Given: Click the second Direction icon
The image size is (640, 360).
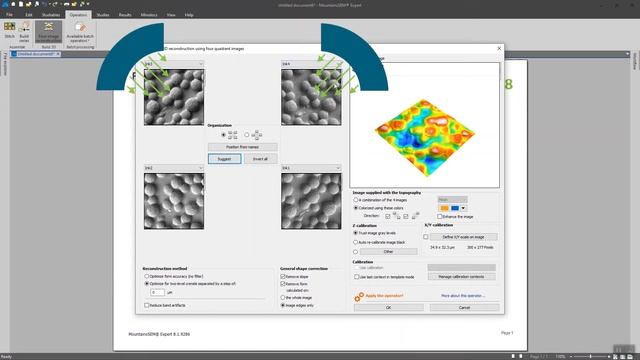Looking at the screenshot, I should [x=396, y=216].
